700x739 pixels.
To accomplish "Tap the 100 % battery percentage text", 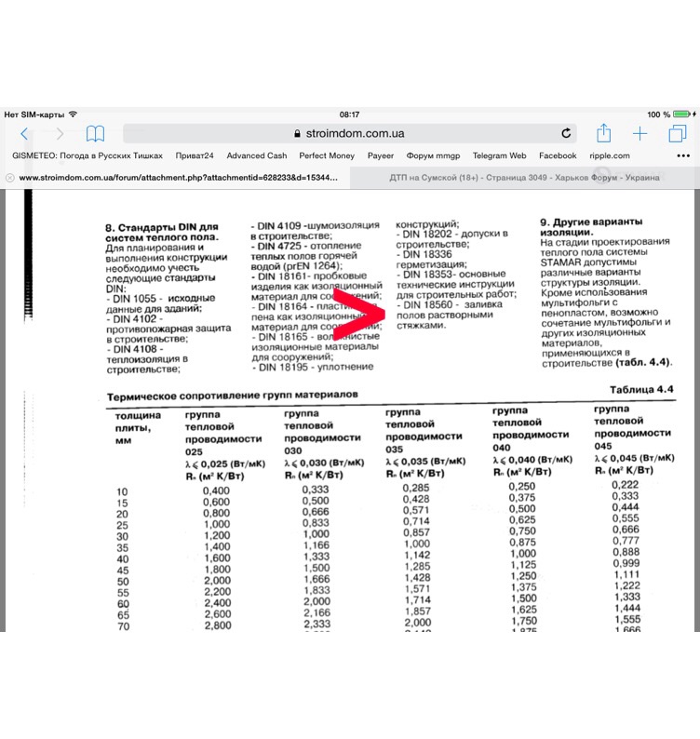I will 658,114.
